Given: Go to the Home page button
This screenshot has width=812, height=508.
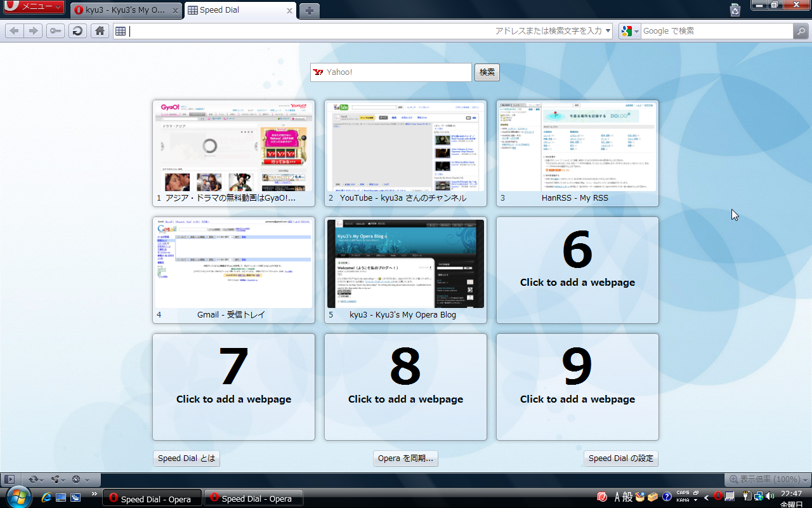Looking at the screenshot, I should coord(99,31).
